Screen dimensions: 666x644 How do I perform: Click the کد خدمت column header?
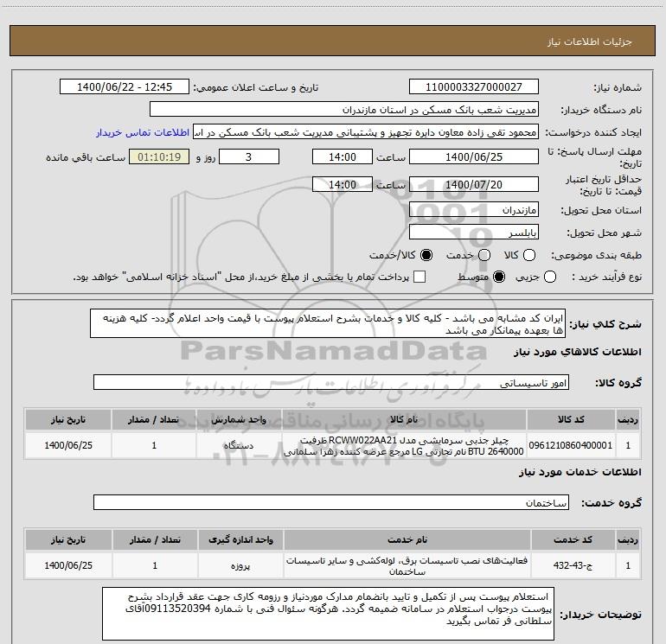pos(573,539)
